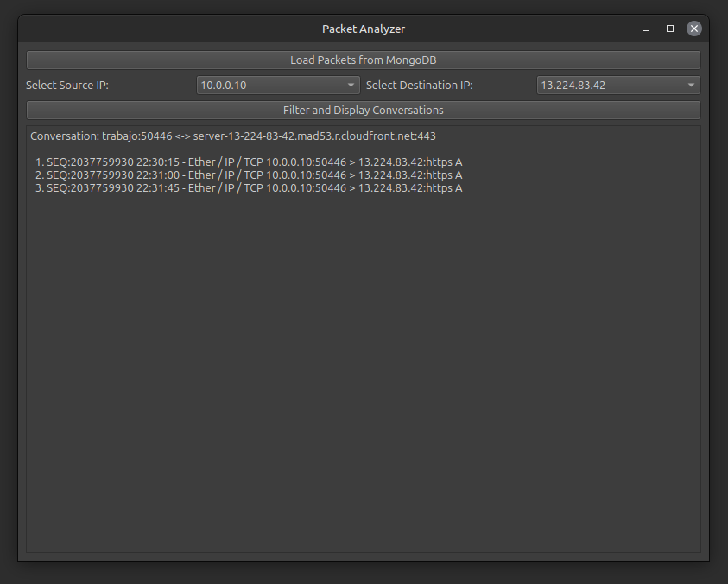Click Filter and Display Conversations

(x=364, y=110)
